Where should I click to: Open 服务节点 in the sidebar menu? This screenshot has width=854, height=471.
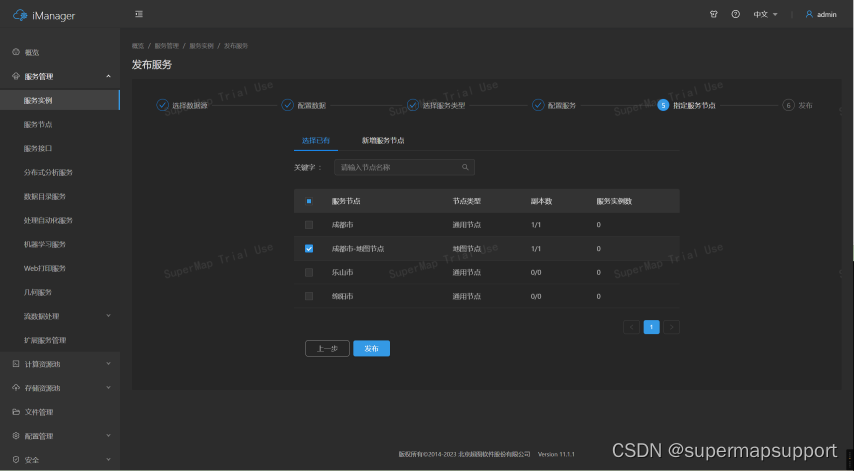click(38, 124)
